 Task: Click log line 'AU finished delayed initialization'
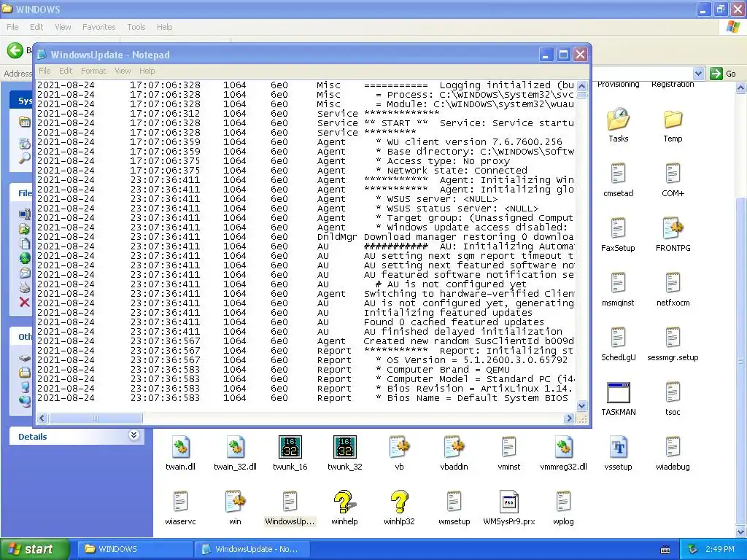click(462, 332)
